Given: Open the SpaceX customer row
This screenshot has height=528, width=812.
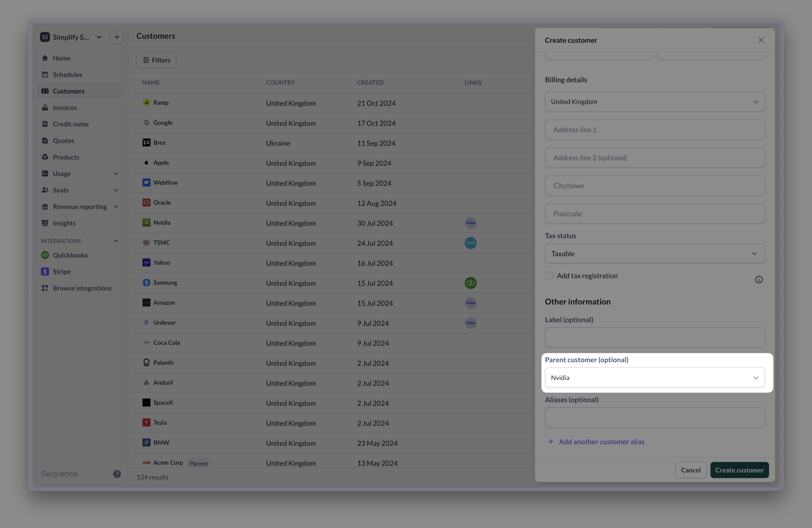Looking at the screenshot, I should [331, 403].
